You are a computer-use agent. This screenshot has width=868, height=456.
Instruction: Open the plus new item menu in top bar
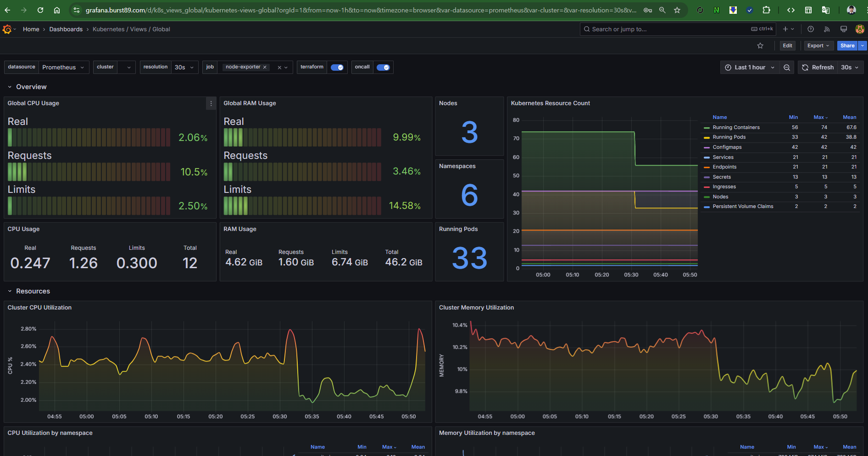coord(788,29)
